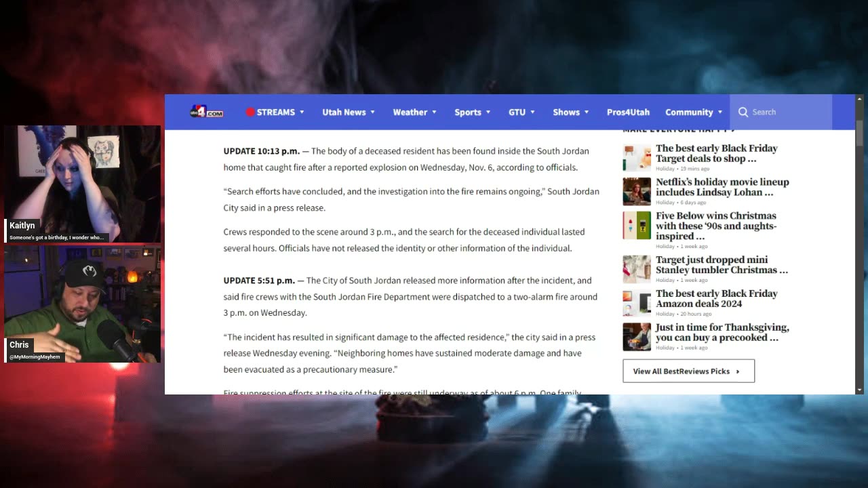Click the Kaitlyn name label
The image size is (868, 488).
coord(22,226)
